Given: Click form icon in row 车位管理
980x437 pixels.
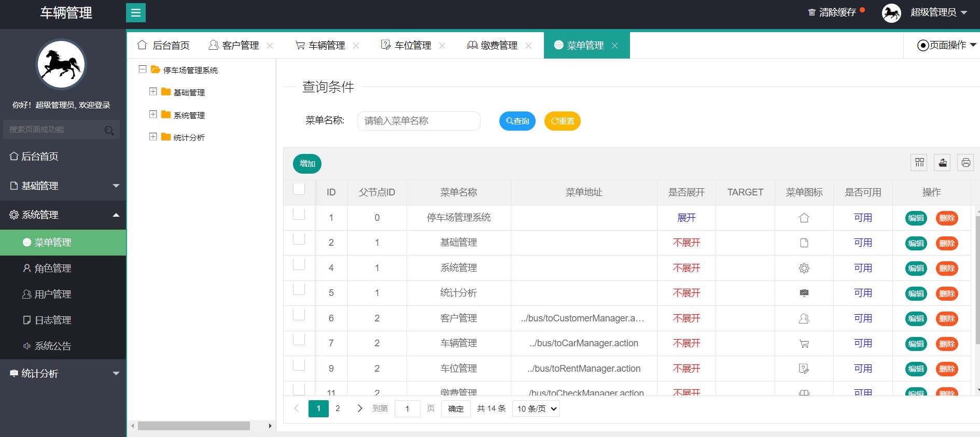Looking at the screenshot, I should (804, 369).
